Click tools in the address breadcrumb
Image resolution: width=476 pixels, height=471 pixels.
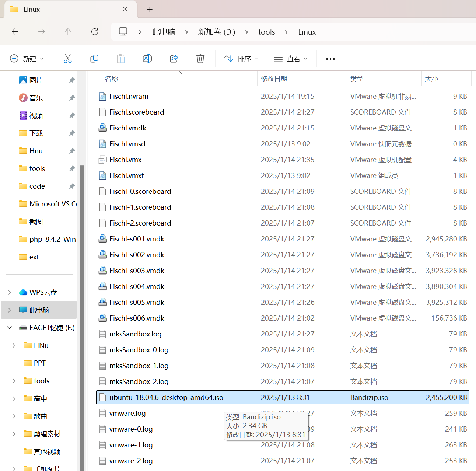point(266,32)
